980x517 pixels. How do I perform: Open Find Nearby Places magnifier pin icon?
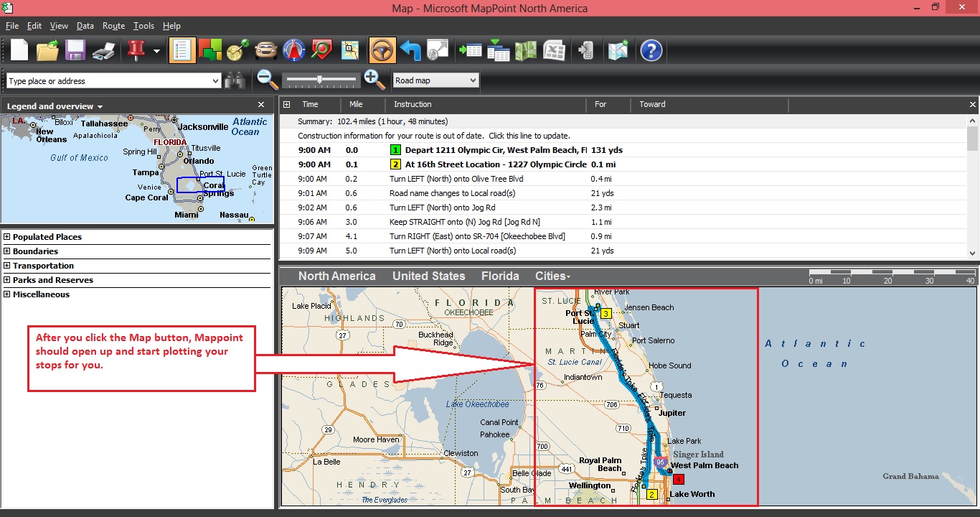[321, 50]
